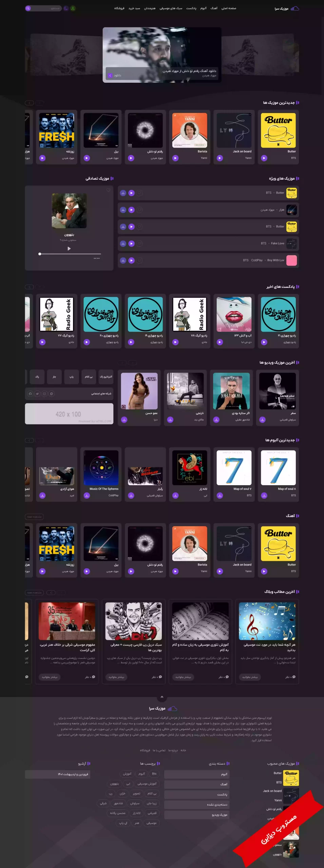Click the purple search icon in header
This screenshot has width=324, height=868.
[28, 8]
